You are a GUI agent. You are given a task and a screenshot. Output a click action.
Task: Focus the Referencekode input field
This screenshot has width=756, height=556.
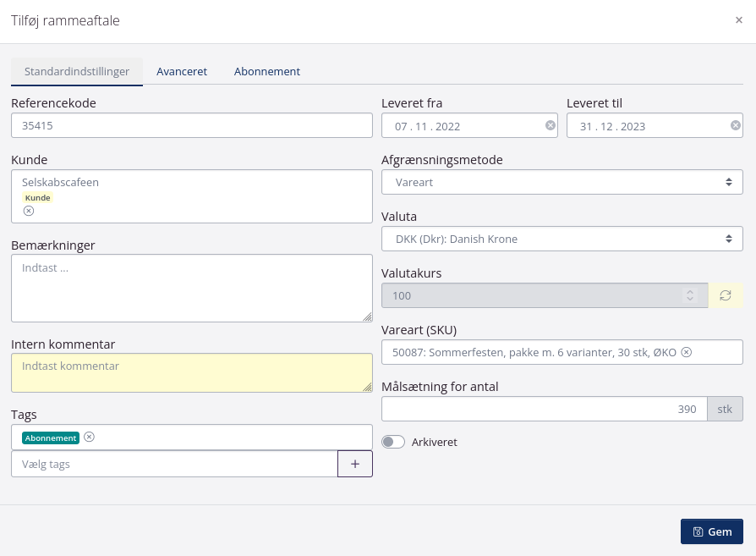coord(192,125)
